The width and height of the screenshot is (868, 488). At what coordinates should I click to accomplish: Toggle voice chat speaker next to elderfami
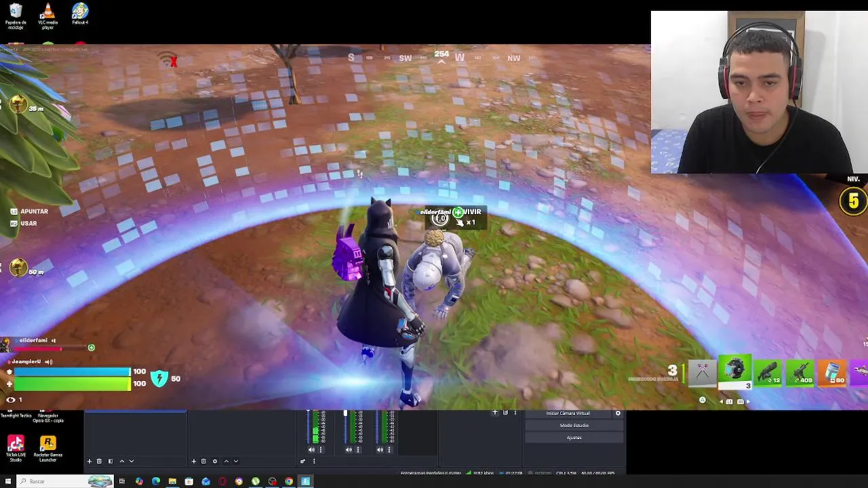point(53,340)
